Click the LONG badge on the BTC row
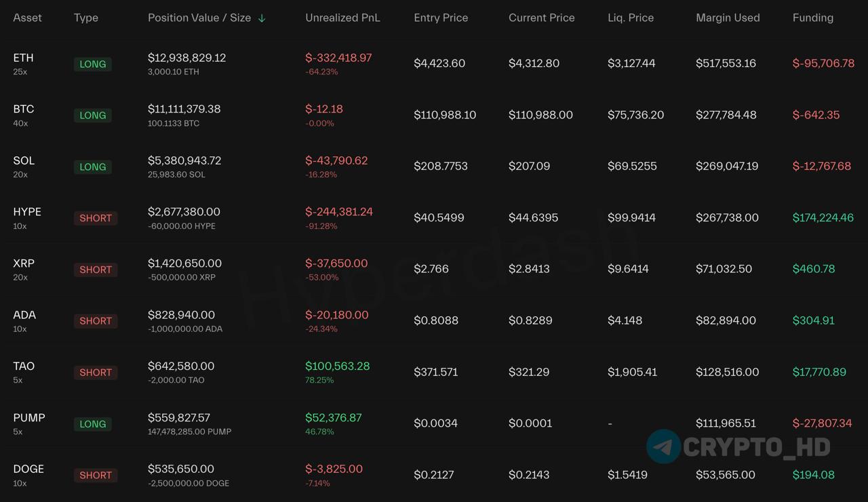Image resolution: width=868 pixels, height=502 pixels. (x=93, y=115)
